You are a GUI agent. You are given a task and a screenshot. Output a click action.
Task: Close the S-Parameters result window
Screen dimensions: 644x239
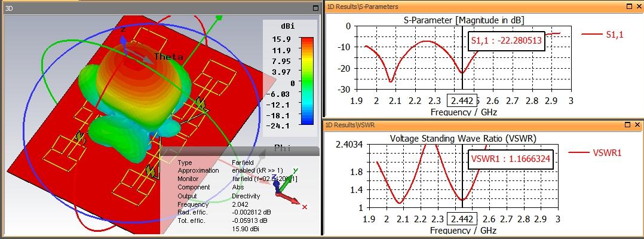coord(639,6)
